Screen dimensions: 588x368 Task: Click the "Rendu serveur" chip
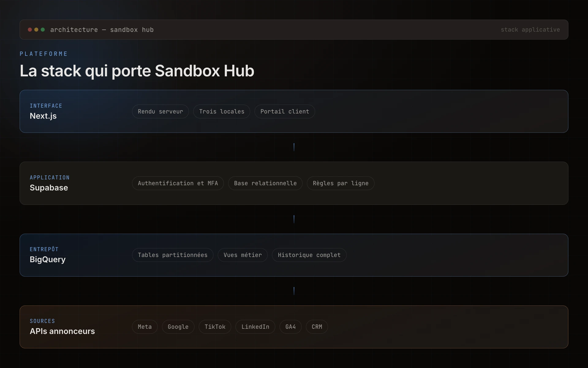click(x=160, y=112)
